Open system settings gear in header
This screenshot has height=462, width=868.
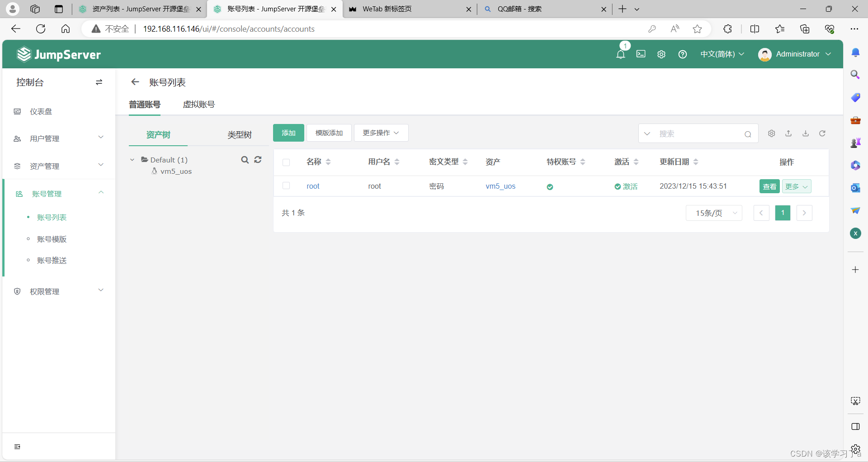pos(661,54)
